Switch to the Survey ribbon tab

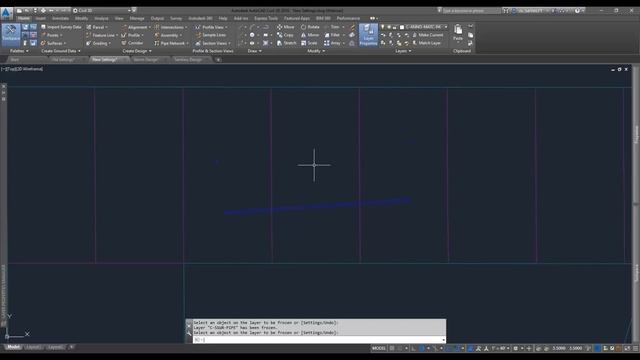[176, 18]
